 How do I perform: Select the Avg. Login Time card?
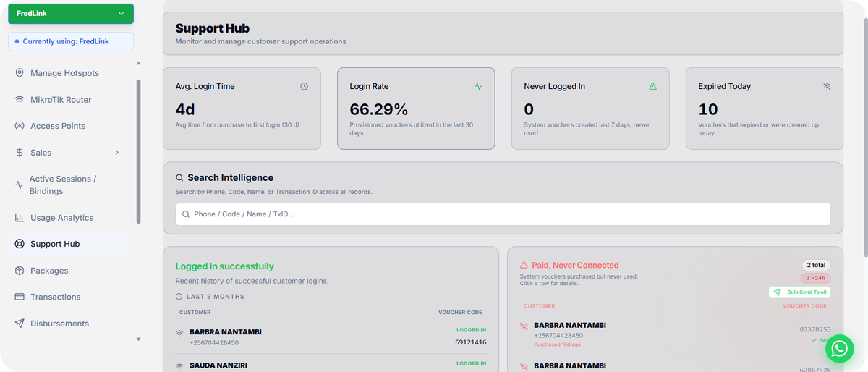pos(242,109)
